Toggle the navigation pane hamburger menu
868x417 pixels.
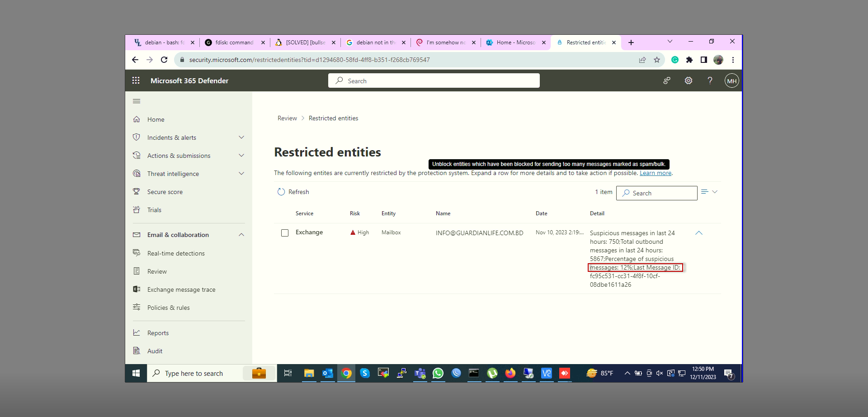[x=137, y=101]
